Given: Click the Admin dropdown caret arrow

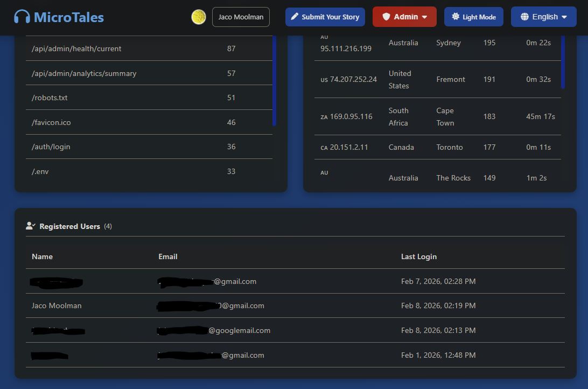Looking at the screenshot, I should [425, 17].
